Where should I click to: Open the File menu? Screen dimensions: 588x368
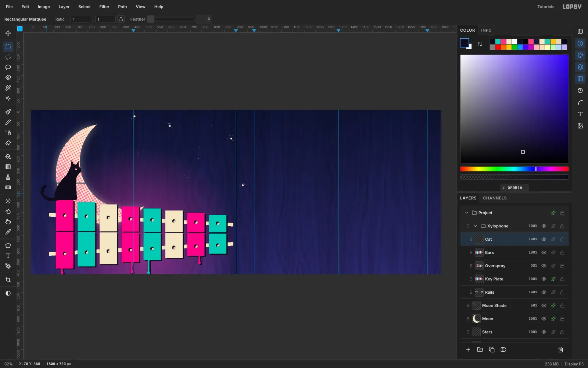[9, 7]
